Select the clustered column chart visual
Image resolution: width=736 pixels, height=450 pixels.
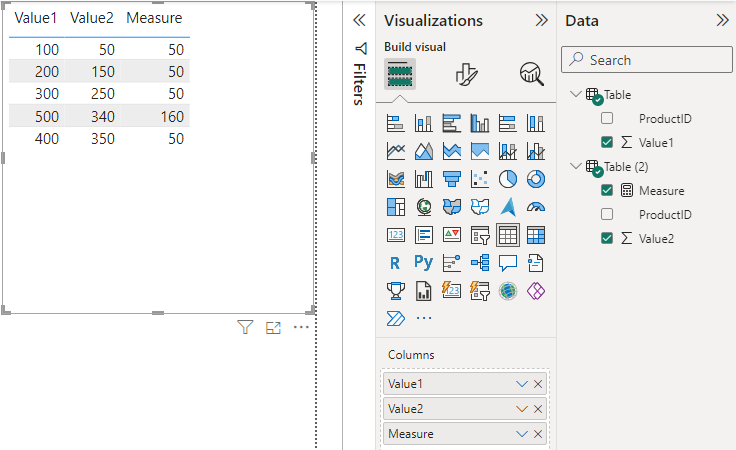pyautogui.click(x=480, y=123)
